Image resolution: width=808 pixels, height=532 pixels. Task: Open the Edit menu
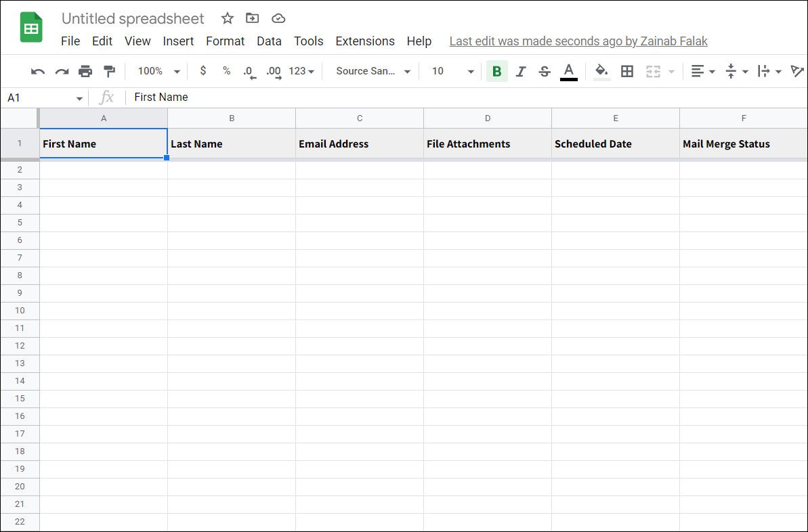coord(102,41)
